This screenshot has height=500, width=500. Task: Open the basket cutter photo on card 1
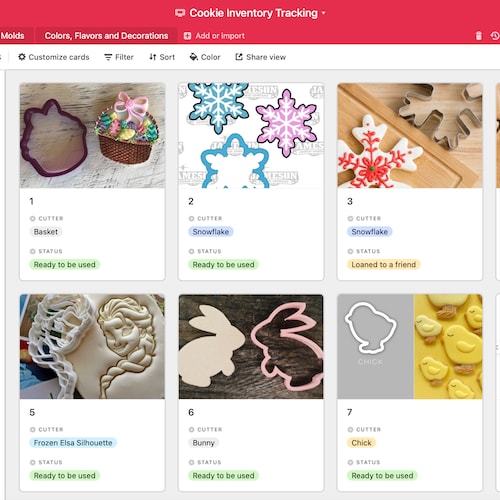[92, 135]
